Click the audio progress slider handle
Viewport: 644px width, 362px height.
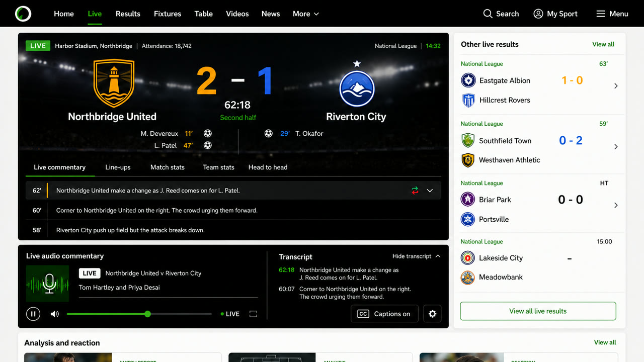pos(147,314)
